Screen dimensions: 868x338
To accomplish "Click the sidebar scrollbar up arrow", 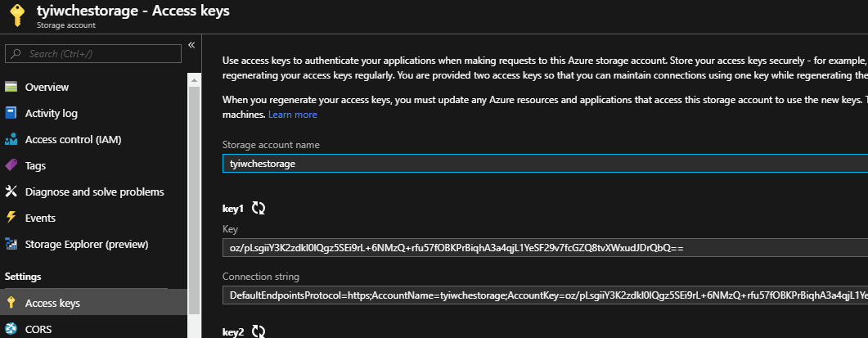I will [x=194, y=79].
